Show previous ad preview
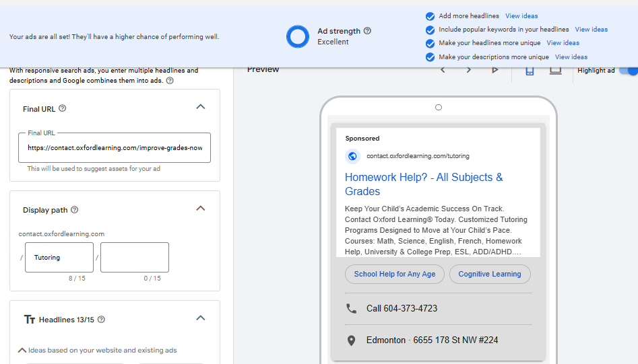 [x=443, y=70]
